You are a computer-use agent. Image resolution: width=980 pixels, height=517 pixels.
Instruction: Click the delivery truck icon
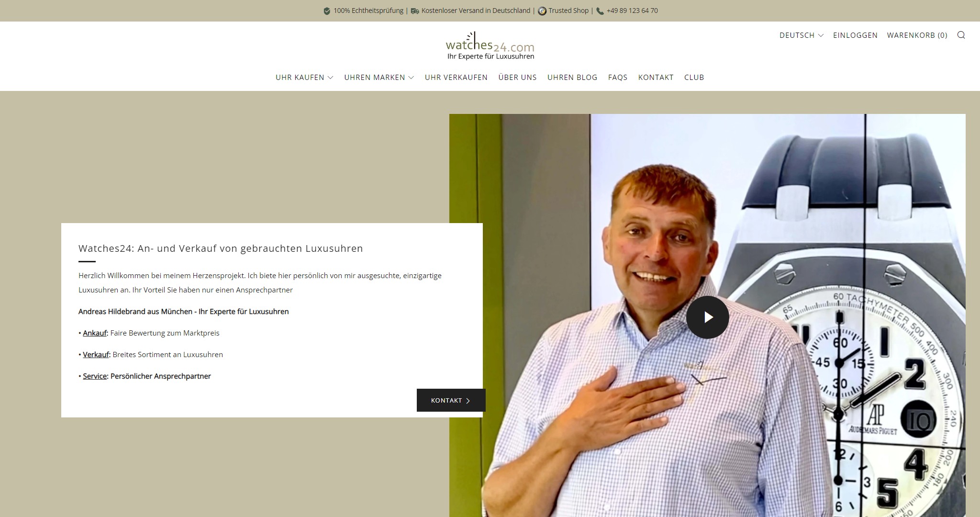415,11
